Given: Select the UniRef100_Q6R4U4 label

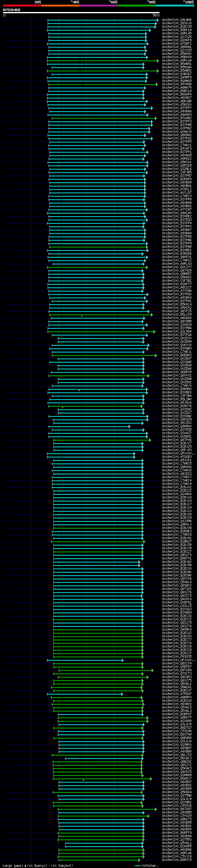Looking at the screenshot, I should [x=177, y=467].
